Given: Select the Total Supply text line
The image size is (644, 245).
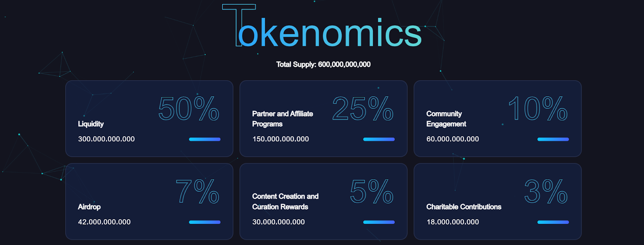Looking at the screenshot, I should [x=323, y=64].
